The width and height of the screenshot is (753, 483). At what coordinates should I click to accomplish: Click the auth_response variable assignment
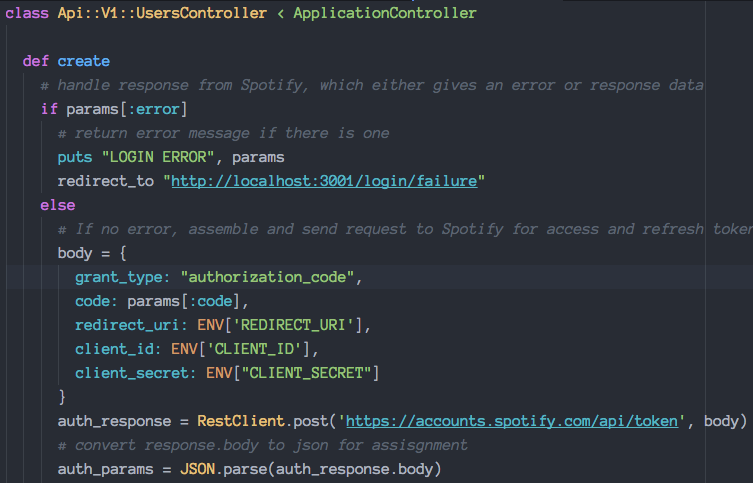click(114, 422)
